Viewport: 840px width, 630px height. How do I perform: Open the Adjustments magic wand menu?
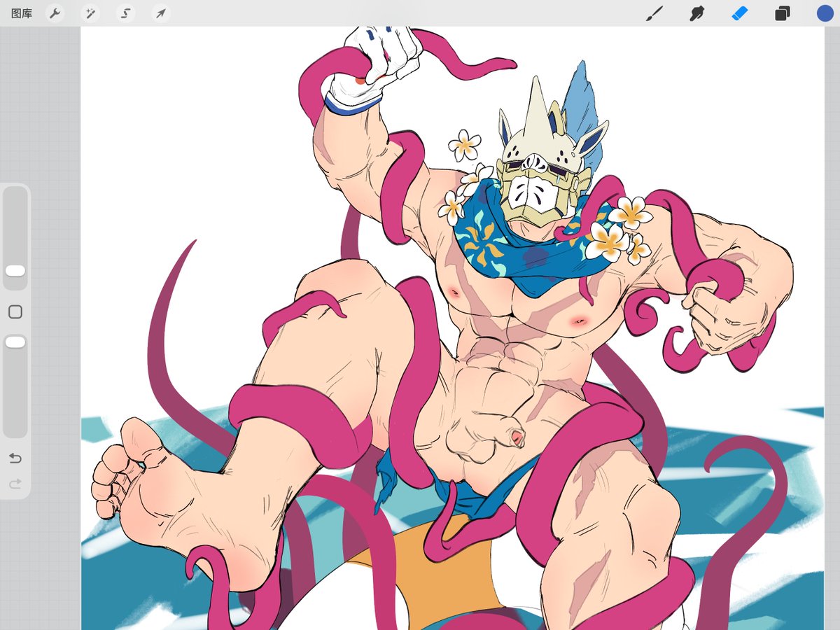coord(90,13)
